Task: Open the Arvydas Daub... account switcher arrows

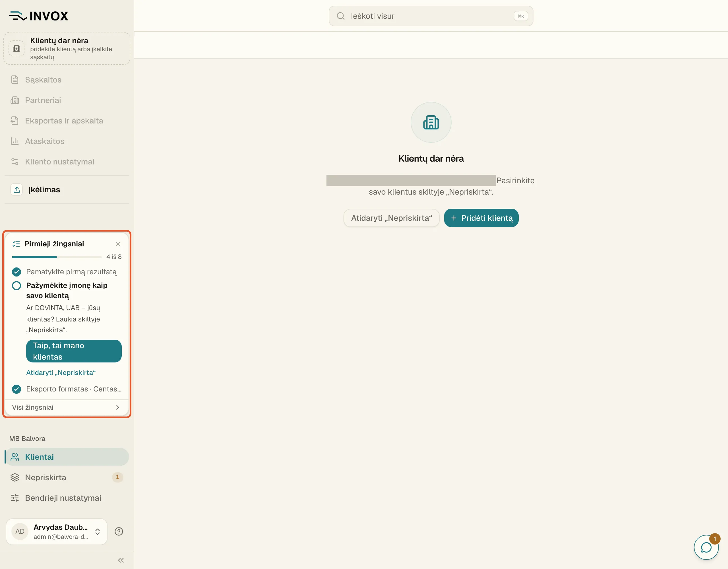Action: pos(97,531)
